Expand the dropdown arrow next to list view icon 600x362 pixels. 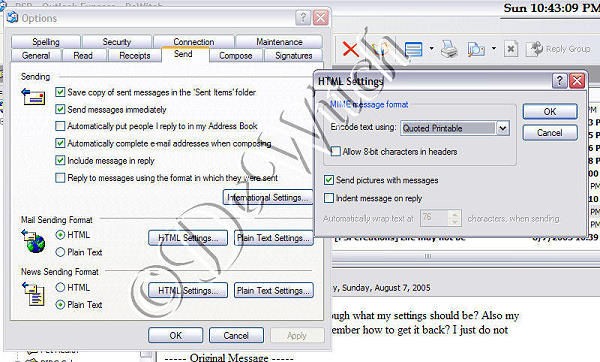pyautogui.click(x=431, y=49)
